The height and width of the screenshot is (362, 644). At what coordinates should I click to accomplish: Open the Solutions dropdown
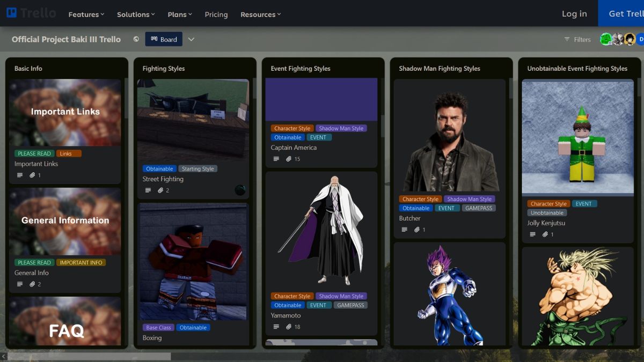[135, 14]
